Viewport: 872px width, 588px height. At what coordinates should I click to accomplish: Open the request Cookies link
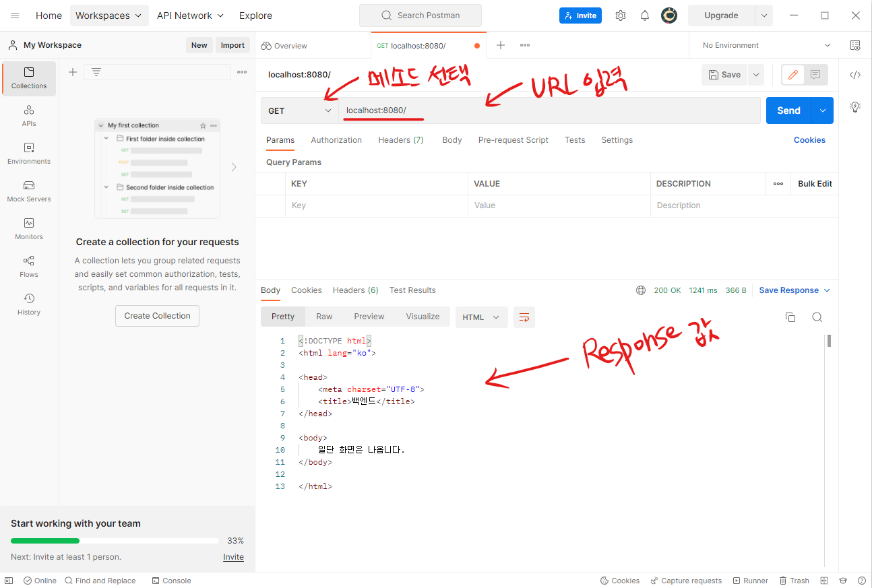click(809, 140)
